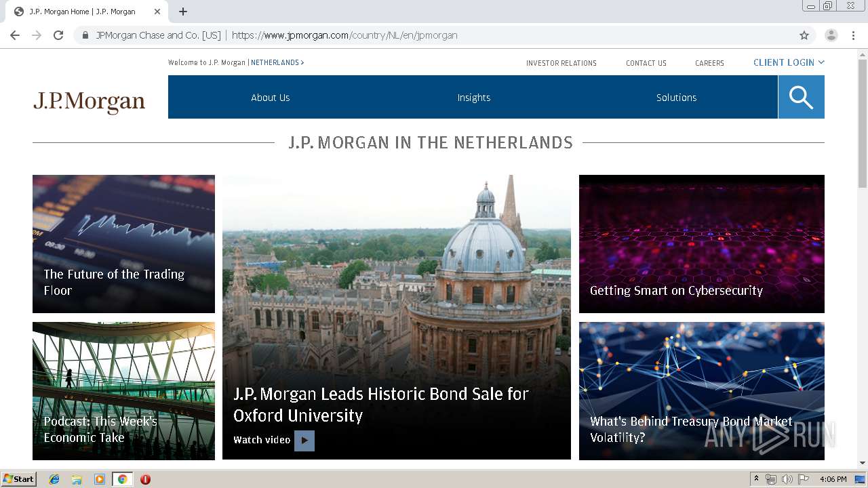The image size is (868, 488).
Task: Close the J.P. Morgan Home tab
Action: [157, 12]
